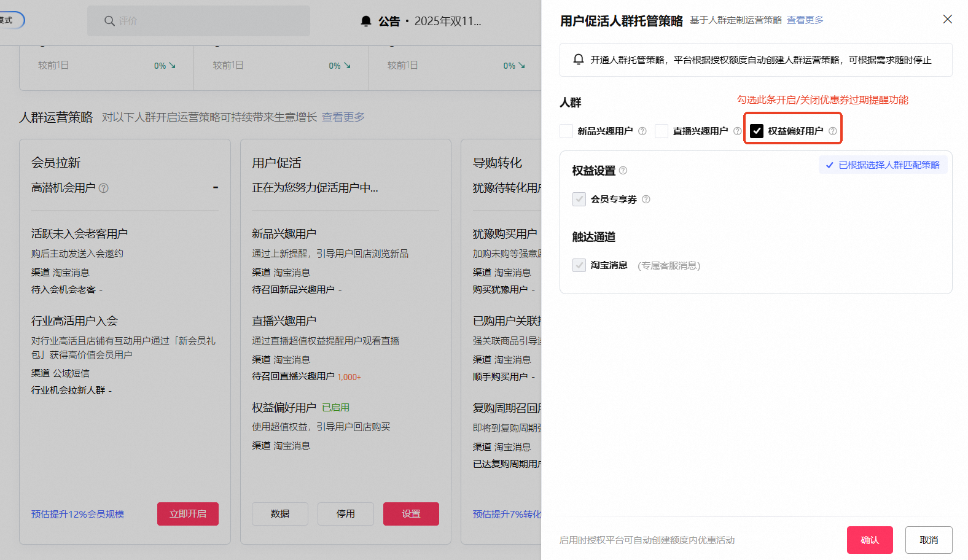Toggle the 会员专享券 checkbox

click(579, 199)
